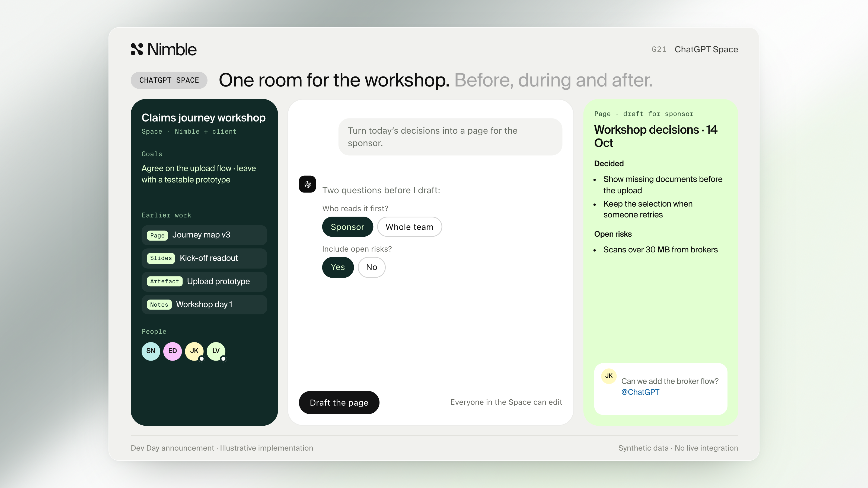
Task: Select Whole team as first reader
Action: pyautogui.click(x=409, y=227)
